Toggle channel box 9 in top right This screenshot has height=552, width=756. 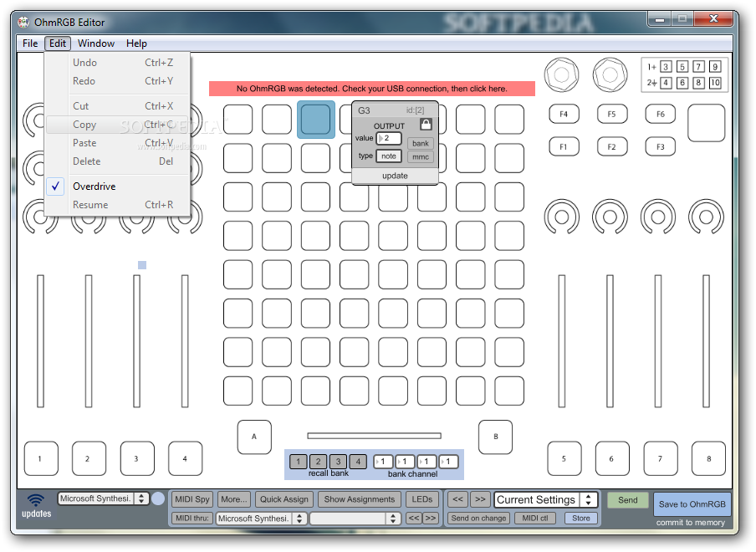point(715,67)
